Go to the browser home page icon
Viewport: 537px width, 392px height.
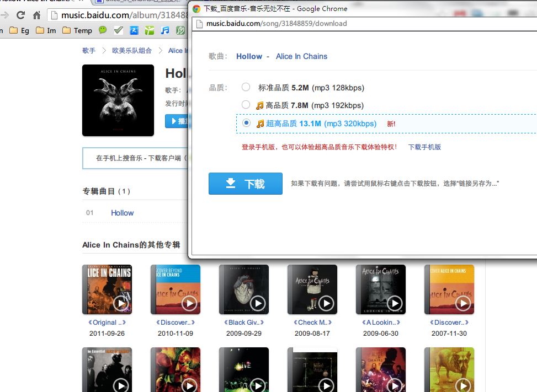tap(36, 15)
